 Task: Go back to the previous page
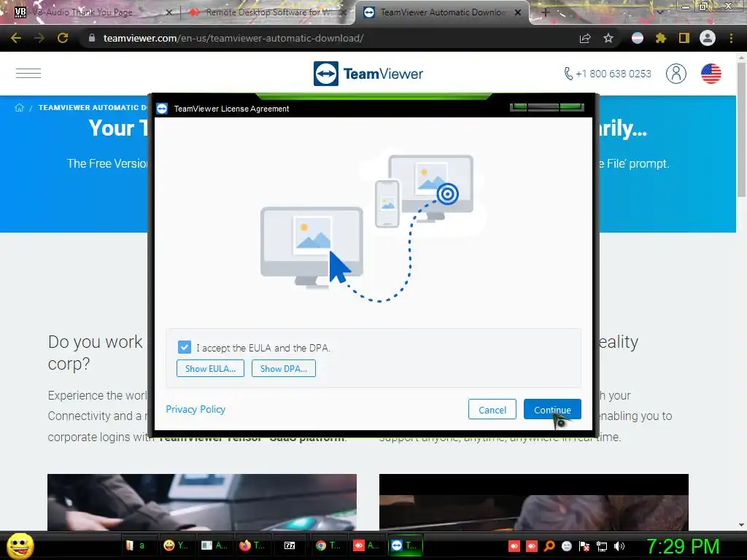point(16,38)
